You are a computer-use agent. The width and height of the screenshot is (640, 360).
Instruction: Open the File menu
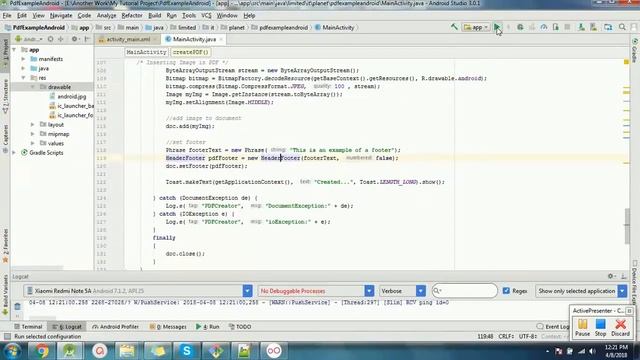(7, 16)
